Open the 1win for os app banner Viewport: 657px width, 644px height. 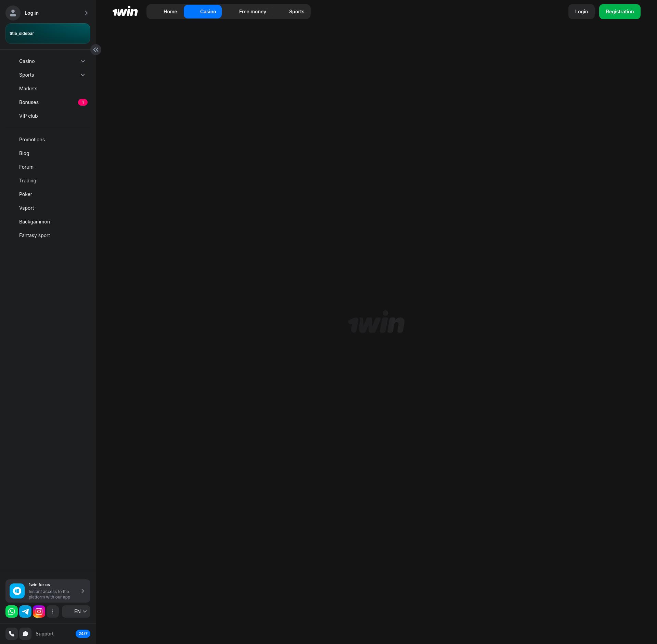point(48,591)
